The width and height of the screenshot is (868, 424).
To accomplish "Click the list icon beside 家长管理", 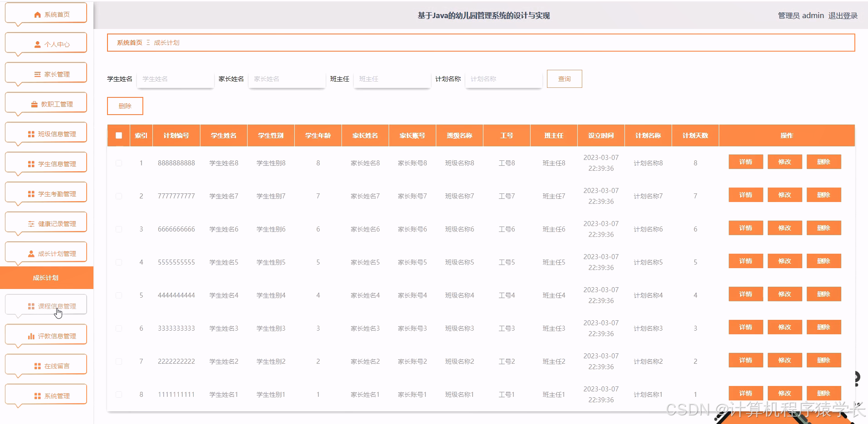I will click(x=38, y=75).
